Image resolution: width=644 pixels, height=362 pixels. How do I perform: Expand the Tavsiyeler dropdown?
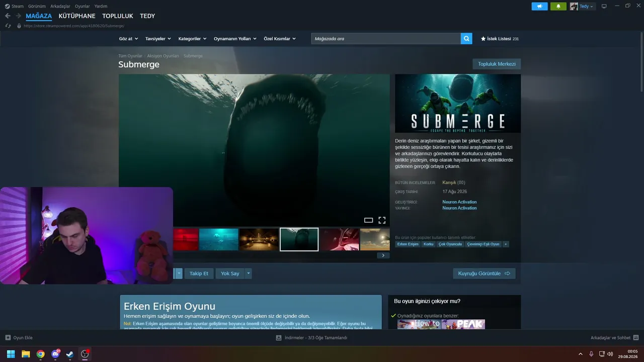[158, 39]
